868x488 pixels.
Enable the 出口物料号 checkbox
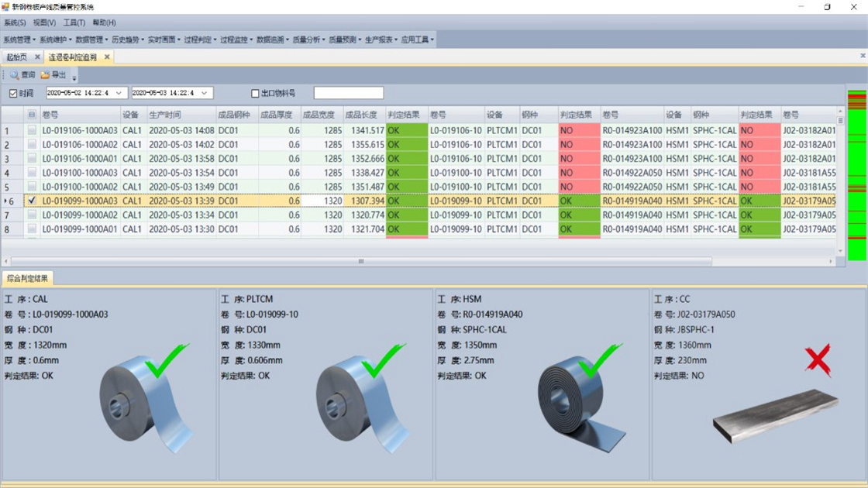[255, 94]
